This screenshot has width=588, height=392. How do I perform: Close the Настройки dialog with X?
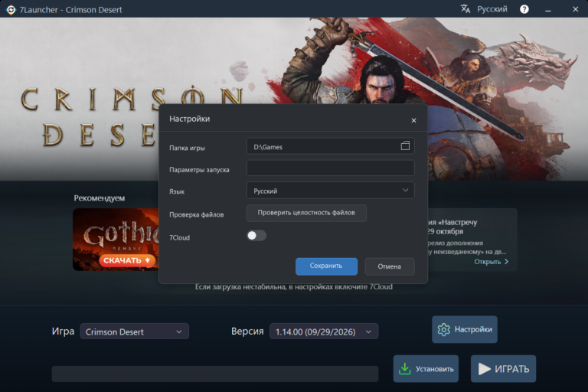413,120
